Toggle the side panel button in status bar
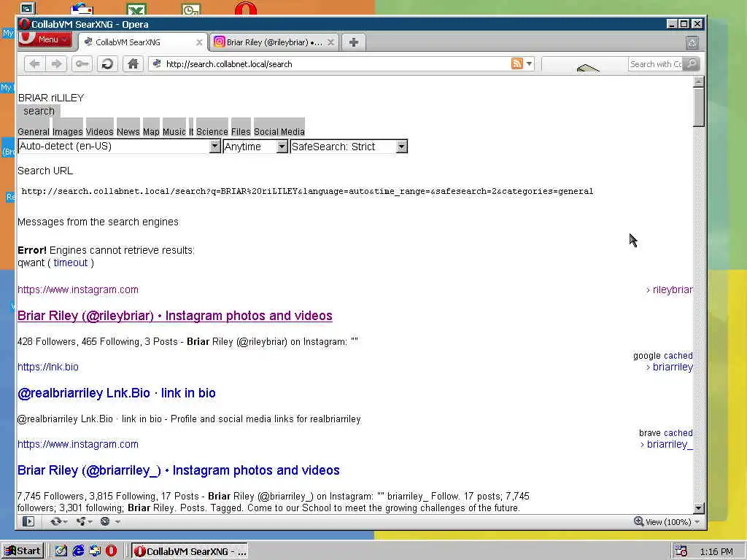The width and height of the screenshot is (747, 560). pyautogui.click(x=28, y=521)
